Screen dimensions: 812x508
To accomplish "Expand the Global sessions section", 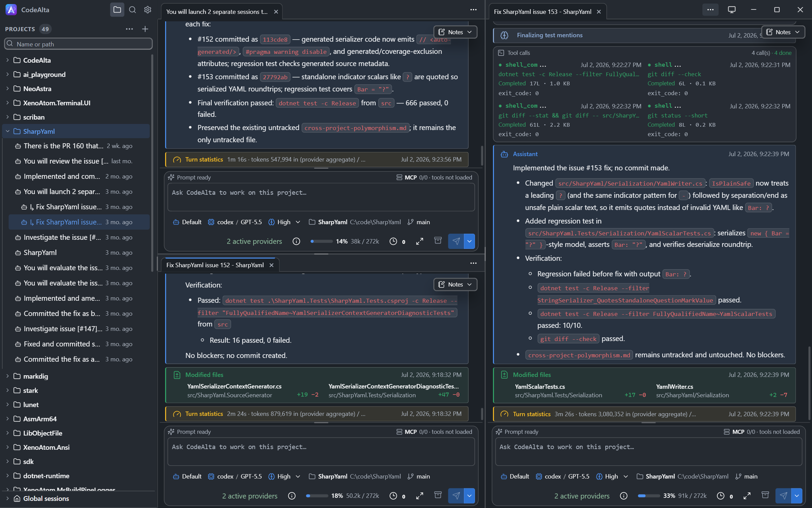I will tap(7, 499).
